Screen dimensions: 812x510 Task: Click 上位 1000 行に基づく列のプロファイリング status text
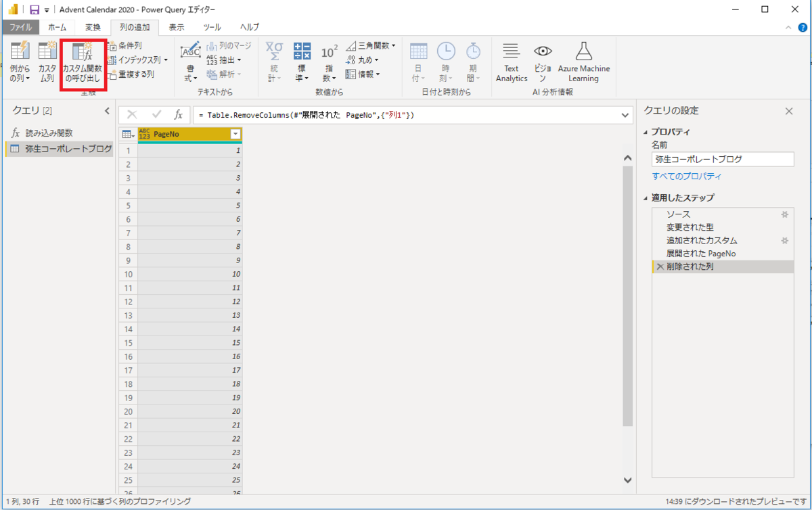tap(119, 501)
